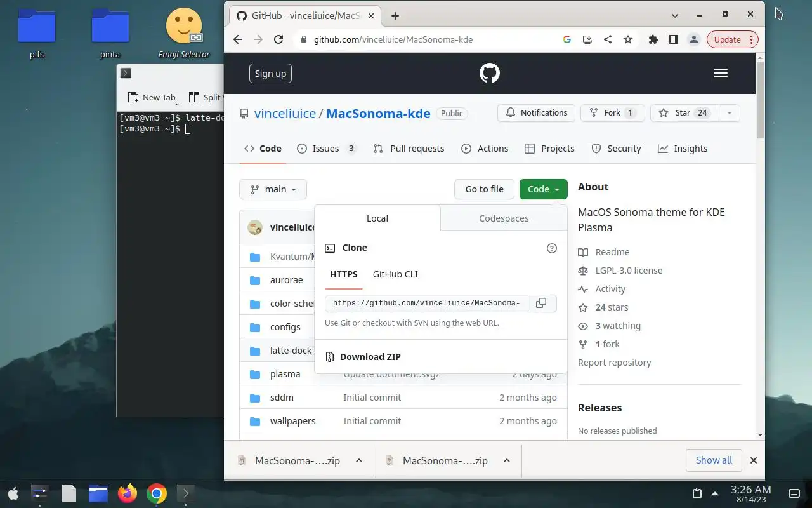The image size is (812, 508).
Task: Launch the Emoji Selector desktop icon
Action: (x=184, y=33)
